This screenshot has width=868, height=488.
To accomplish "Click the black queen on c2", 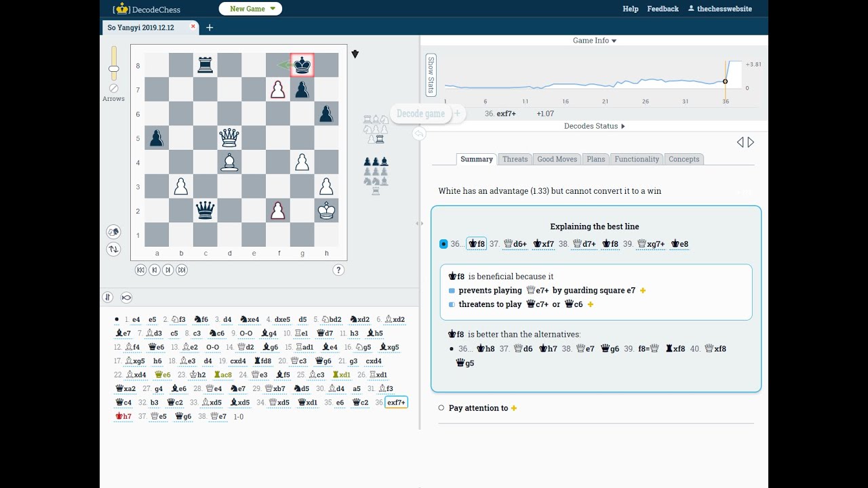I will [205, 210].
